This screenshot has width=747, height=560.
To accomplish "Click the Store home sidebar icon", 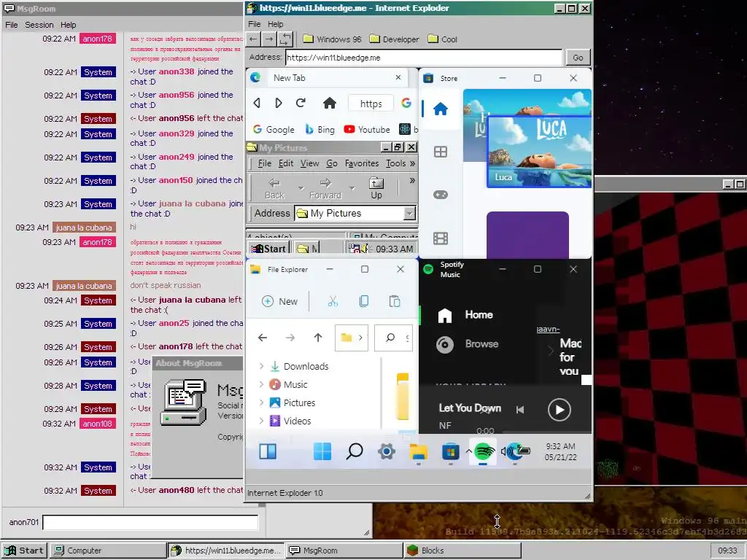I will (x=440, y=109).
